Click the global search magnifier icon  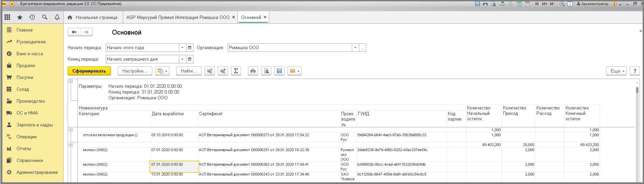click(45, 17)
